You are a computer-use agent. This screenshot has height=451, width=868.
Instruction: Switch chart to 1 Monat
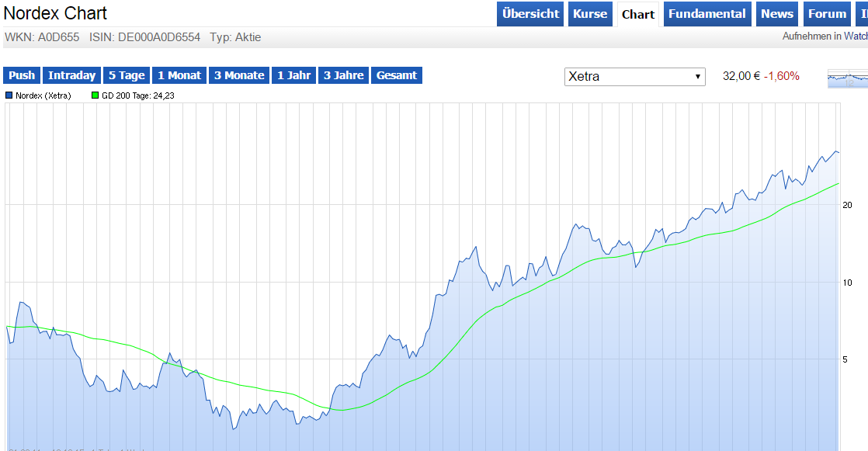tap(179, 75)
